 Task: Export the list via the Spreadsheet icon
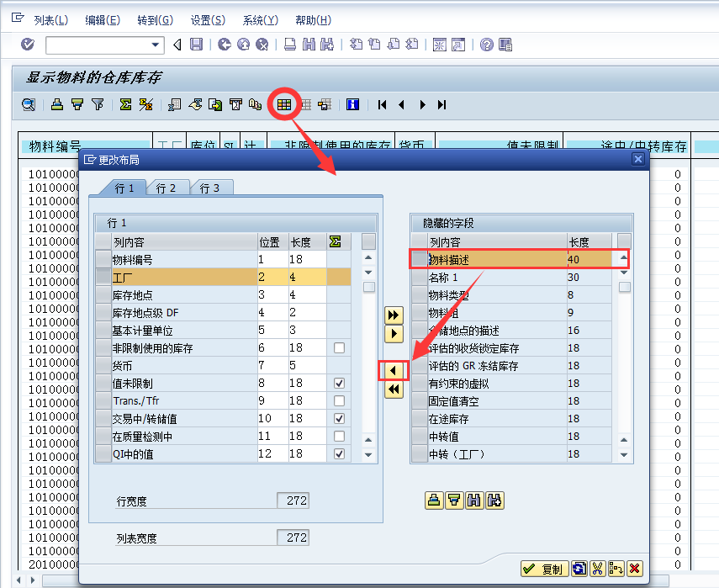172,104
